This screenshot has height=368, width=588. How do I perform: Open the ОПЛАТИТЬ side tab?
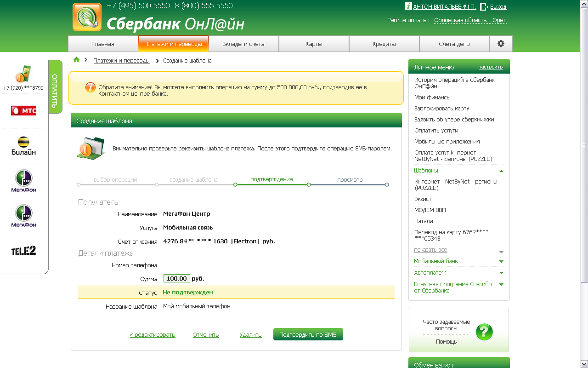tap(55, 86)
